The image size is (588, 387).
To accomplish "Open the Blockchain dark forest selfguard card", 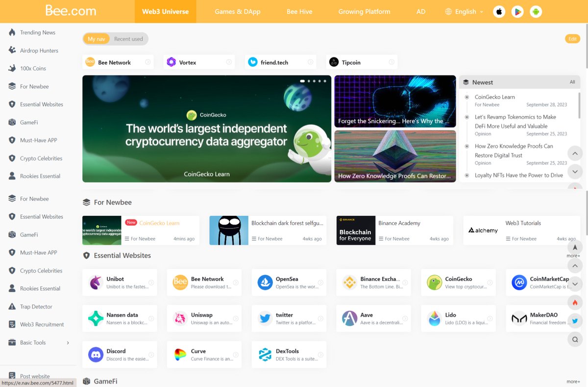I will coord(268,230).
